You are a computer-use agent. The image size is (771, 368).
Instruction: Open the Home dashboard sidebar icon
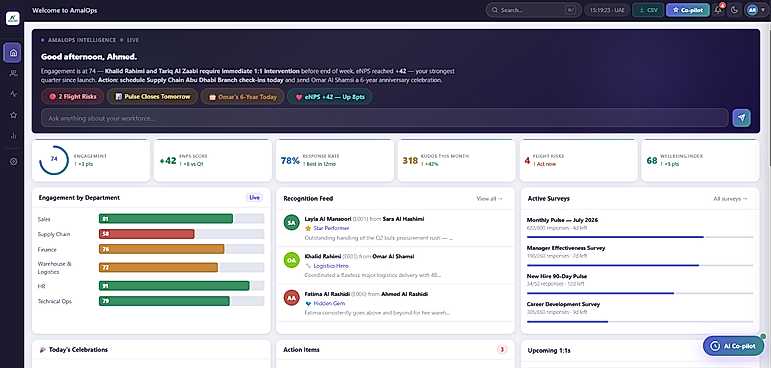[x=12, y=53]
